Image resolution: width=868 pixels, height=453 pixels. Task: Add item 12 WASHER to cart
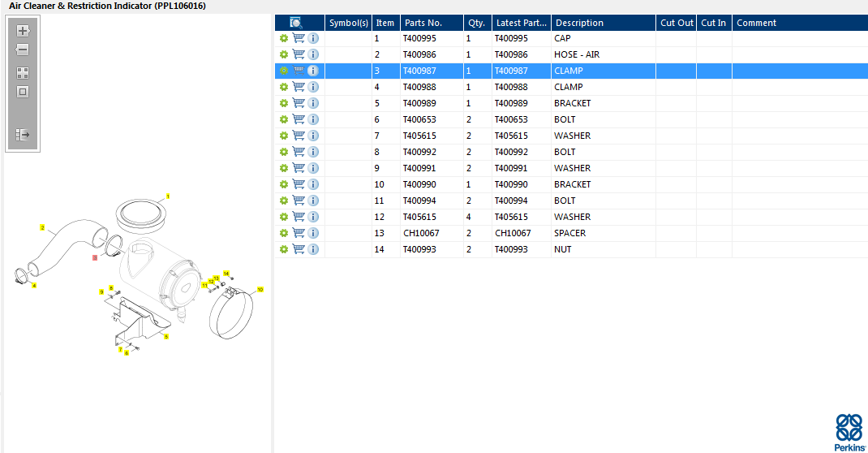coord(299,217)
